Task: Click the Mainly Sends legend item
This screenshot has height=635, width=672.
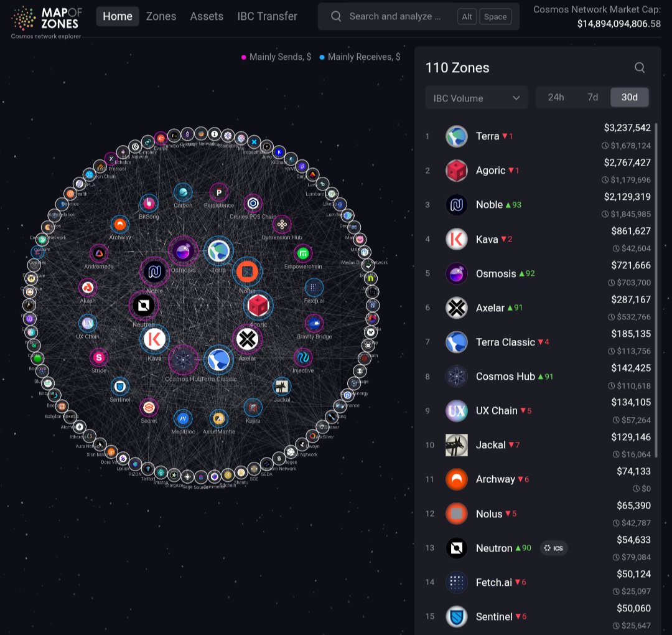Action: 276,57
